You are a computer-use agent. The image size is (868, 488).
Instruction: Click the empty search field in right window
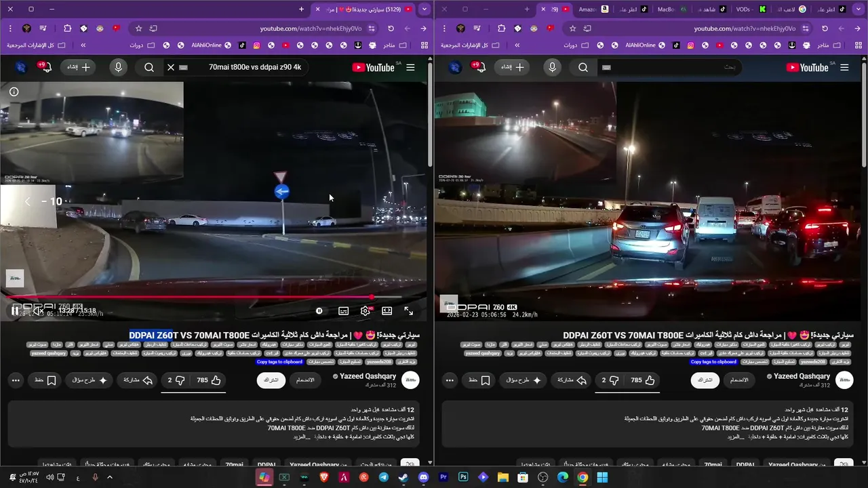pos(671,68)
